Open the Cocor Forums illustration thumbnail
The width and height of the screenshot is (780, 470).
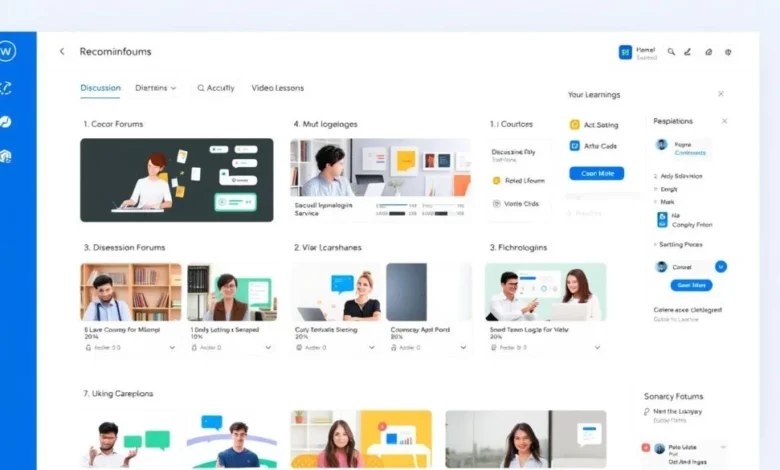pyautogui.click(x=176, y=180)
